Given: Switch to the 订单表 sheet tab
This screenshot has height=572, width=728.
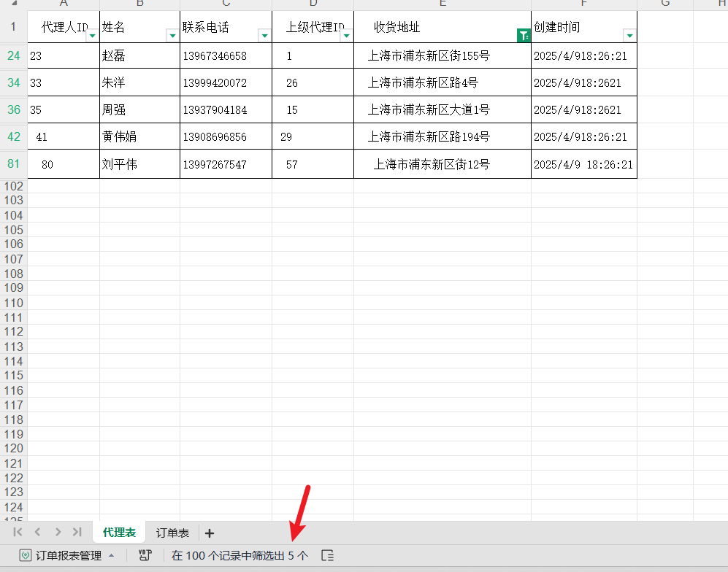Looking at the screenshot, I should [172, 533].
